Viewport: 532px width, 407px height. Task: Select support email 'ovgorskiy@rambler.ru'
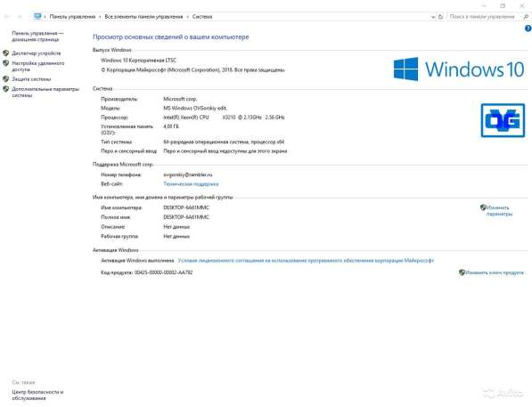pos(188,175)
